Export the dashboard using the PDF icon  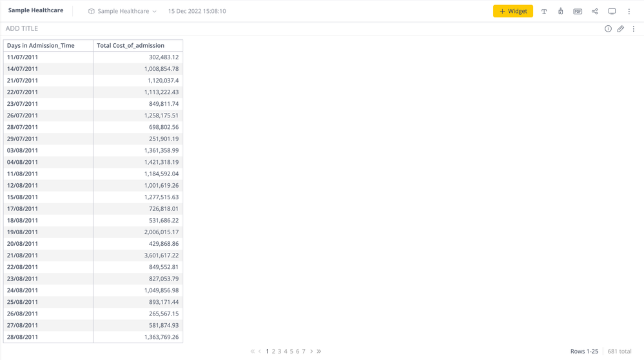(578, 11)
